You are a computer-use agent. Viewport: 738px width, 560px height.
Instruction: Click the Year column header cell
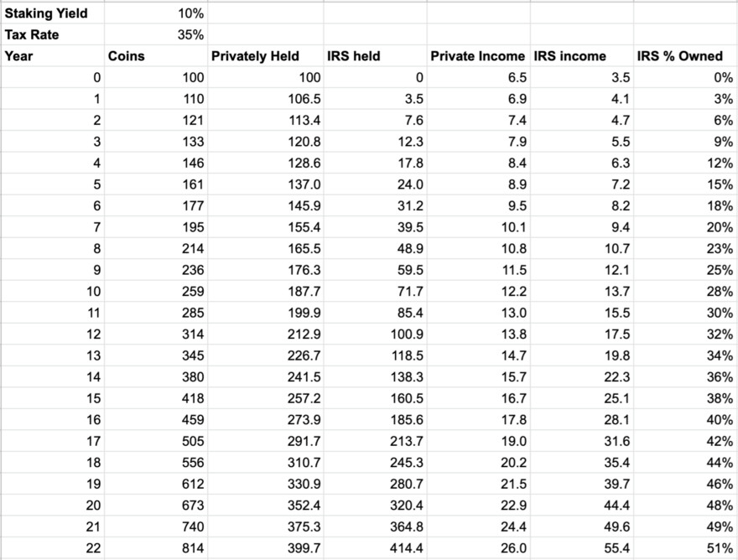[x=52, y=56]
